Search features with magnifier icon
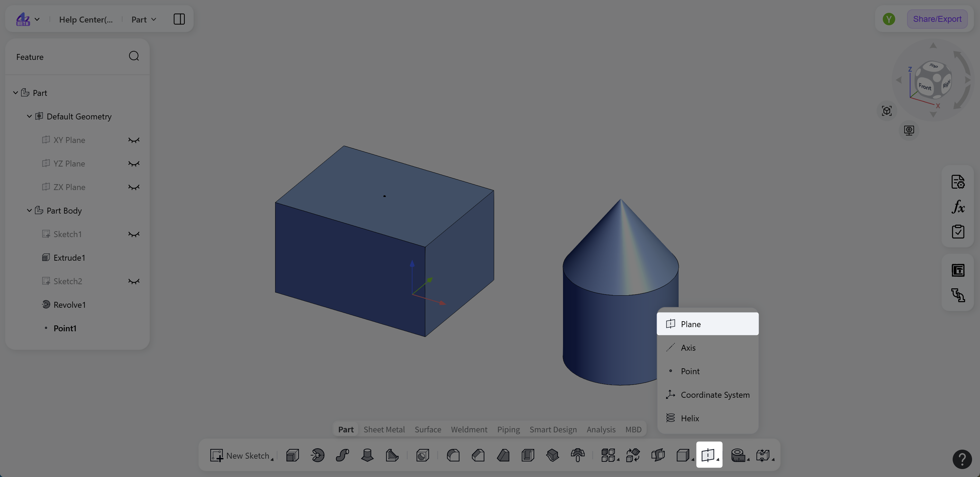 pos(134,56)
